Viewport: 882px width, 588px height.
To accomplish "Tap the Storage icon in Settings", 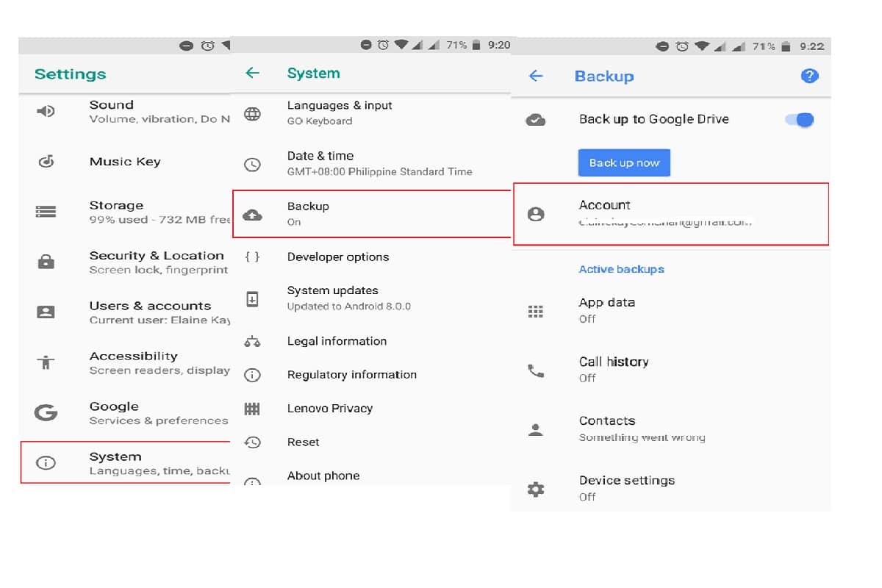I will click(x=46, y=212).
